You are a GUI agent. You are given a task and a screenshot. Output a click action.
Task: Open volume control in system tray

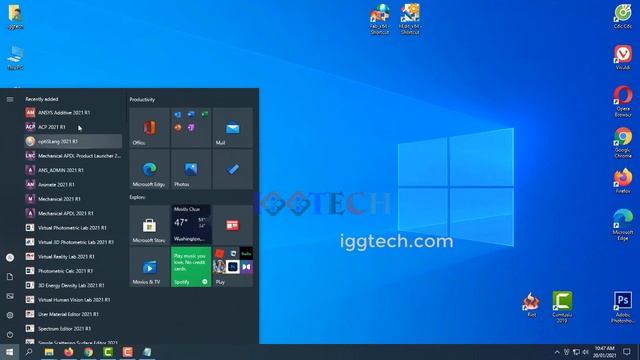[586, 352]
